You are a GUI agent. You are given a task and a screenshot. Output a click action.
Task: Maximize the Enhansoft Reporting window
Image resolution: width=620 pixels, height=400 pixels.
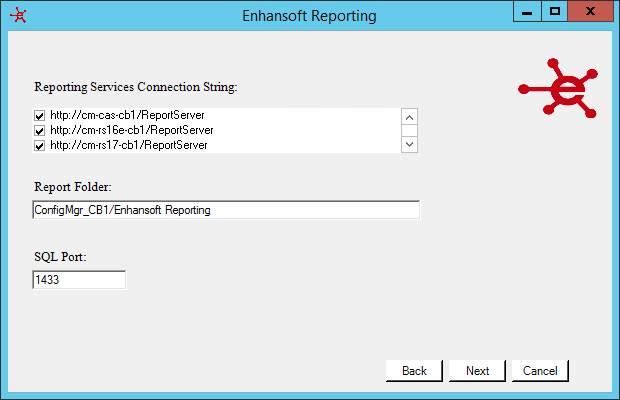coord(554,11)
